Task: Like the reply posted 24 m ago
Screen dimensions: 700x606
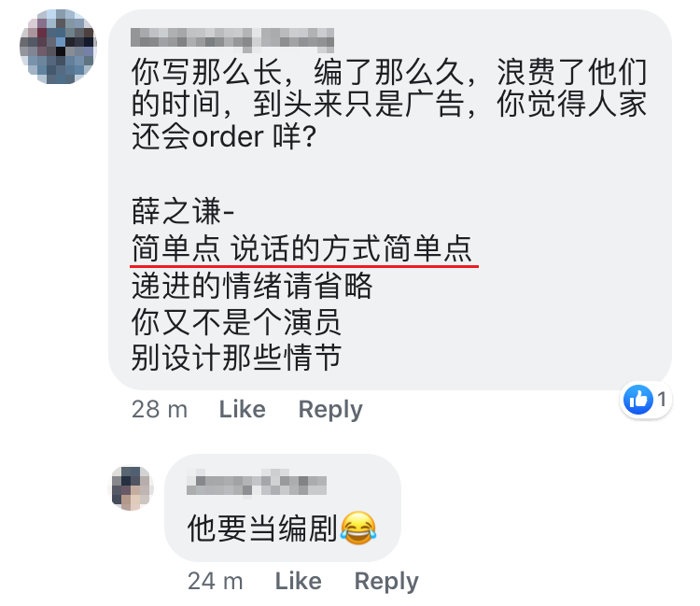Action: point(299,581)
